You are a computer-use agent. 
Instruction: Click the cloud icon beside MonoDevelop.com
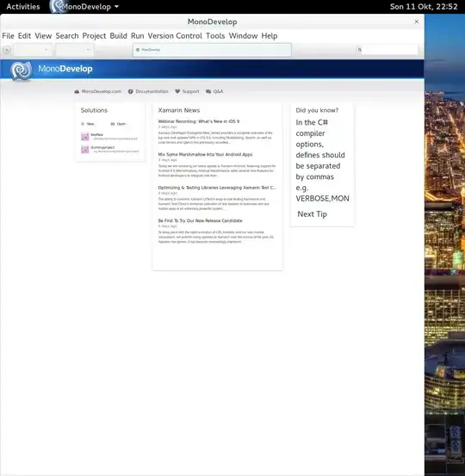coord(77,91)
